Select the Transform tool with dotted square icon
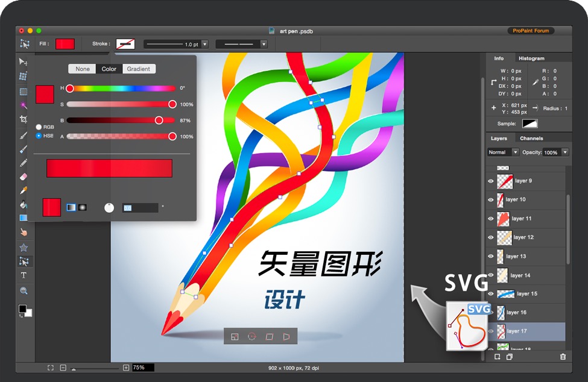This screenshot has height=382, width=588. 24,77
